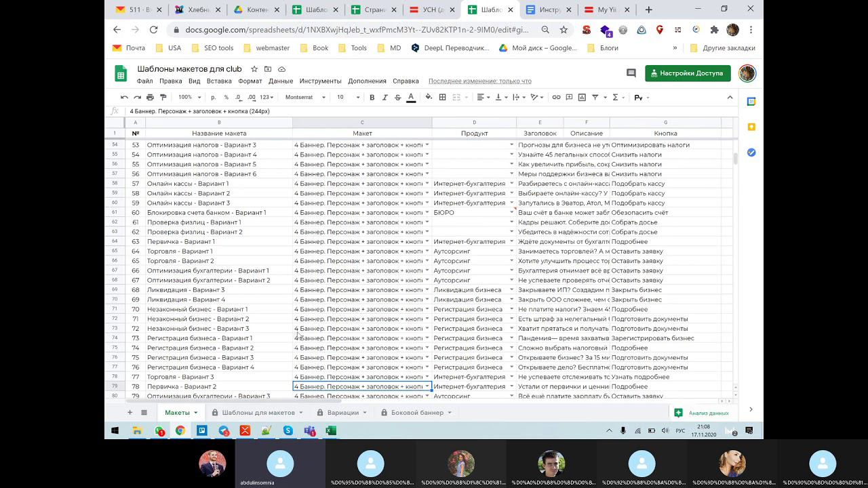868x488 pixels.
Task: Open the Дополнения menu
Action: 367,81
